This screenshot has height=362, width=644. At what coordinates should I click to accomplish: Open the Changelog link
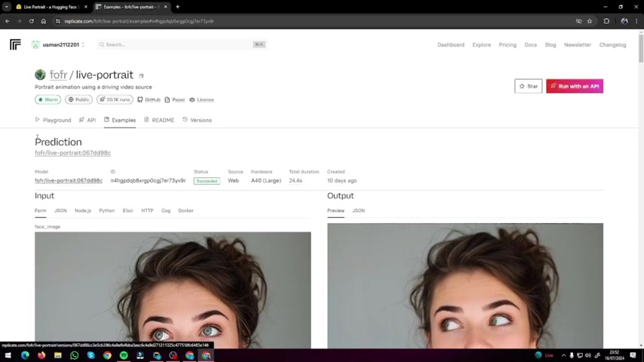click(612, 44)
